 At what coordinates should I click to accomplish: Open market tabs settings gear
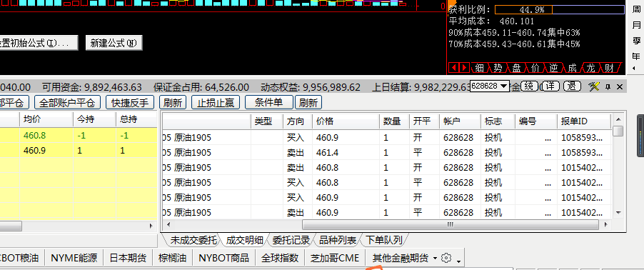446,258
